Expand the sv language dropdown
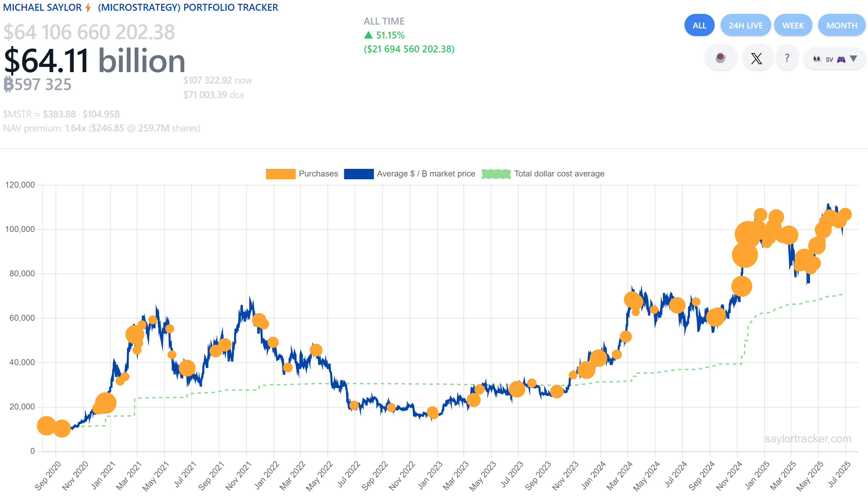The height and width of the screenshot is (501, 868). 835,59
